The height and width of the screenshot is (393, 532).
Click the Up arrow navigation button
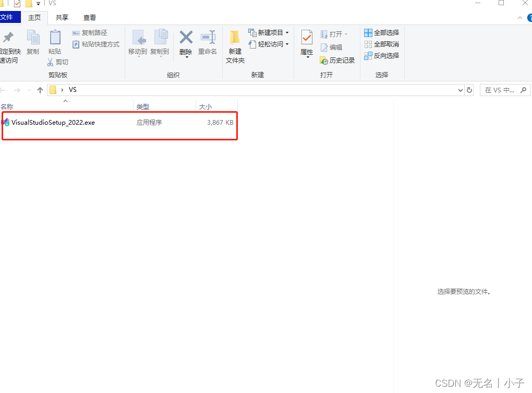[40, 90]
